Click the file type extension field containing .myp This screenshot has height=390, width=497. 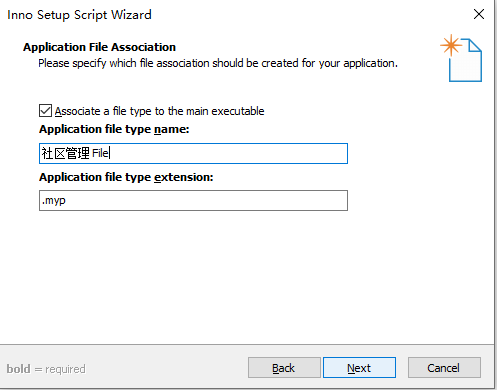pos(193,200)
